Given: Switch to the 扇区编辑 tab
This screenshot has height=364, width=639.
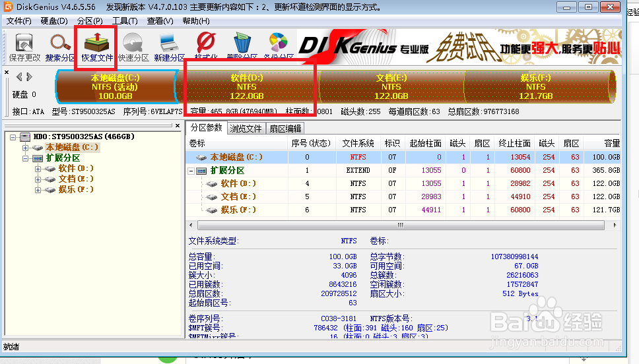Looking at the screenshot, I should [285, 129].
